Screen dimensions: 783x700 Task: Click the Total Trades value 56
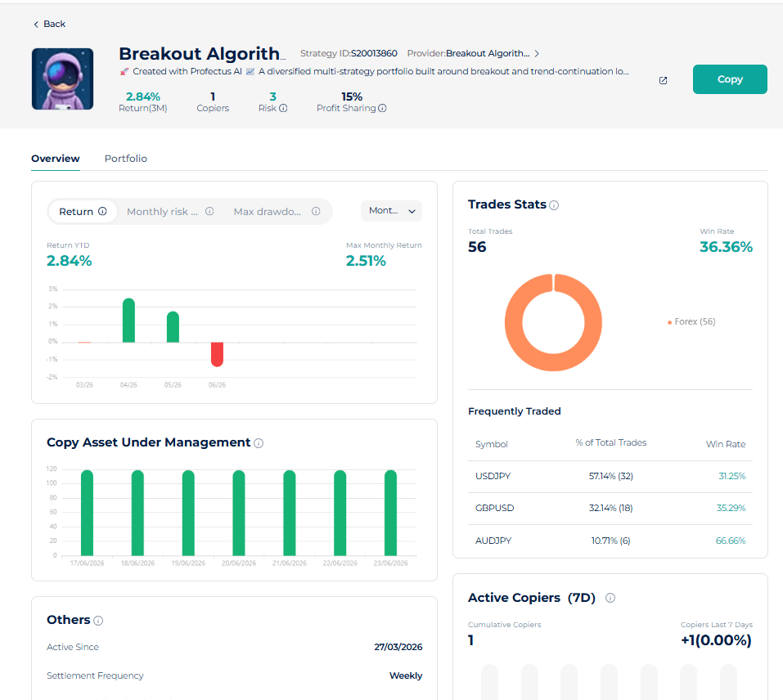[477, 247]
